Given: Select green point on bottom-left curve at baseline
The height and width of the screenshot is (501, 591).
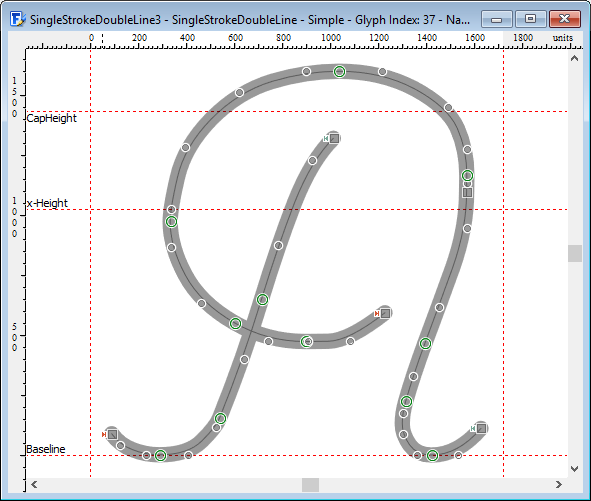Looking at the screenshot, I should point(161,455).
